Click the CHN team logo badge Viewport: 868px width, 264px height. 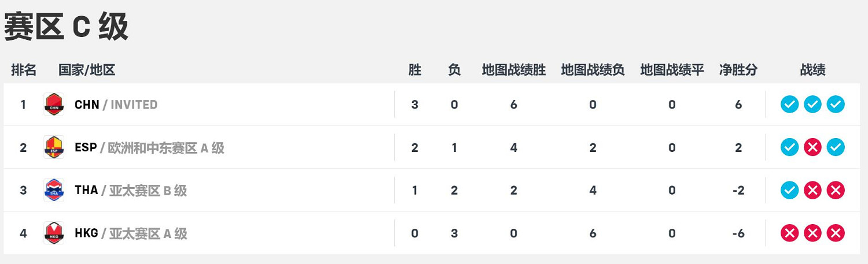(54, 105)
